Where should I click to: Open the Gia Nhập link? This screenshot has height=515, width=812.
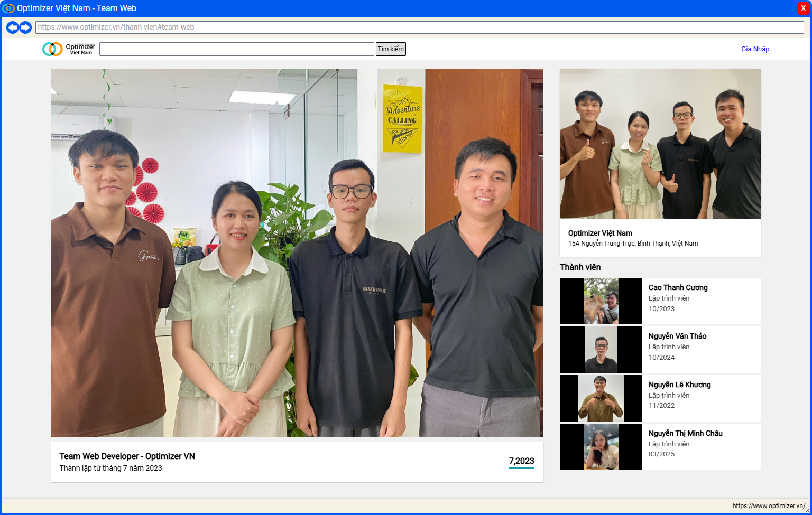(755, 49)
